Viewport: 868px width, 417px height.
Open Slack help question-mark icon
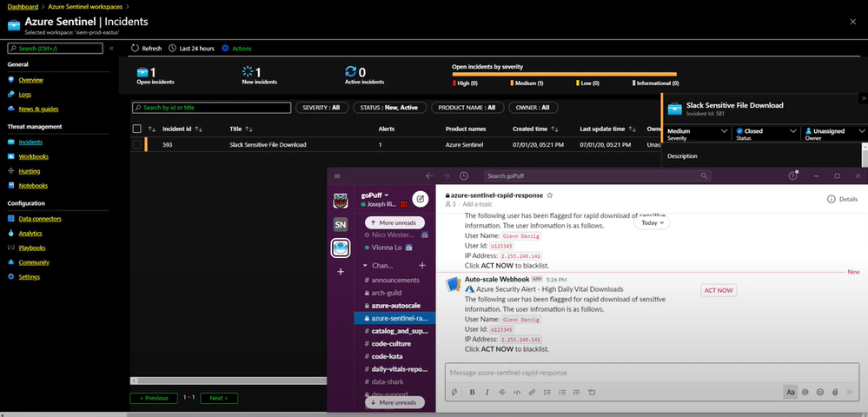pos(792,176)
